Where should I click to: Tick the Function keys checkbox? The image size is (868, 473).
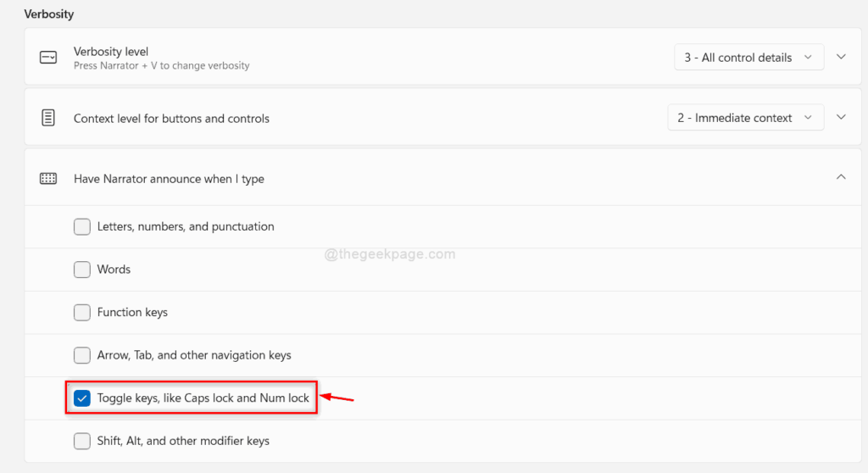click(x=82, y=312)
